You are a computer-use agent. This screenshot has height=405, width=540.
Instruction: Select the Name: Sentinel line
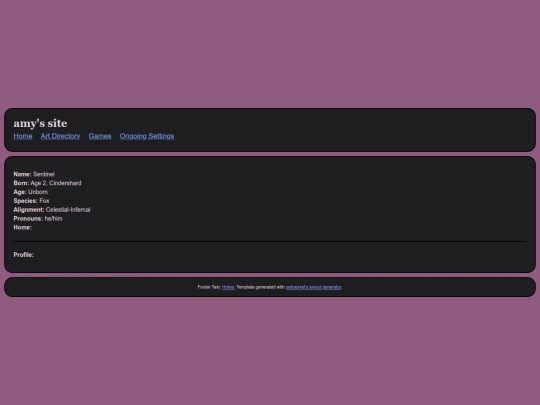pyautogui.click(x=34, y=174)
